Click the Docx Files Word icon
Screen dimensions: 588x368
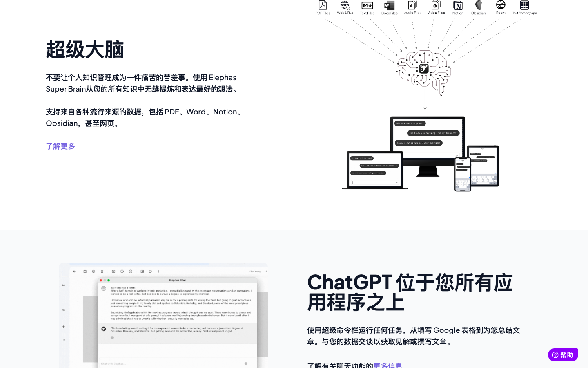coord(389,5)
